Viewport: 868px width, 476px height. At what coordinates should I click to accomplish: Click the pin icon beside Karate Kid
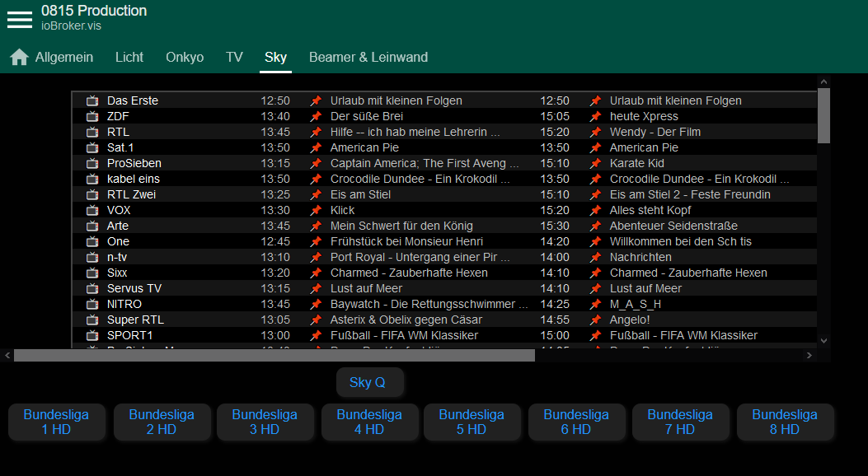pyautogui.click(x=595, y=163)
